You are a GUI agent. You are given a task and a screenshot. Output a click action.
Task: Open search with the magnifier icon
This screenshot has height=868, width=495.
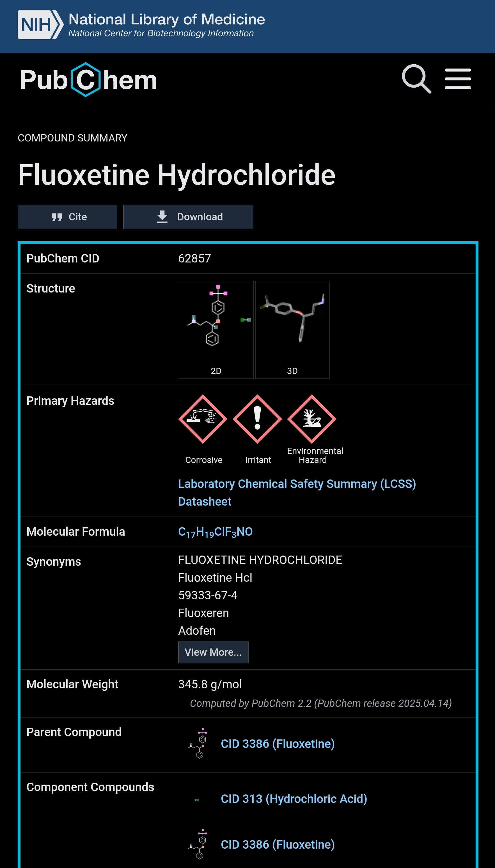[416, 79]
